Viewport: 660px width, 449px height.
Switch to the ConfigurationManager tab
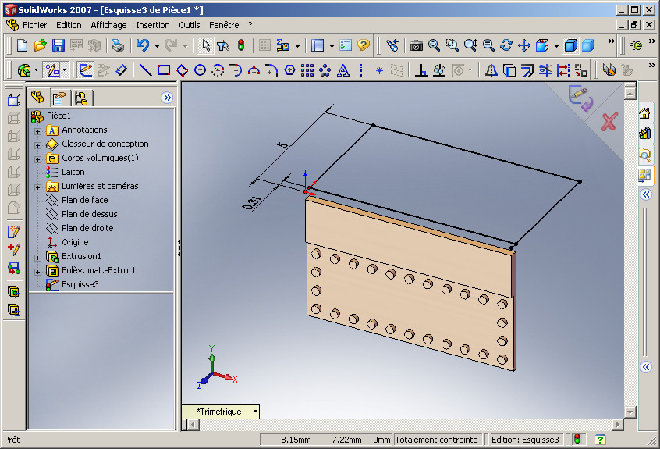pos(81,98)
